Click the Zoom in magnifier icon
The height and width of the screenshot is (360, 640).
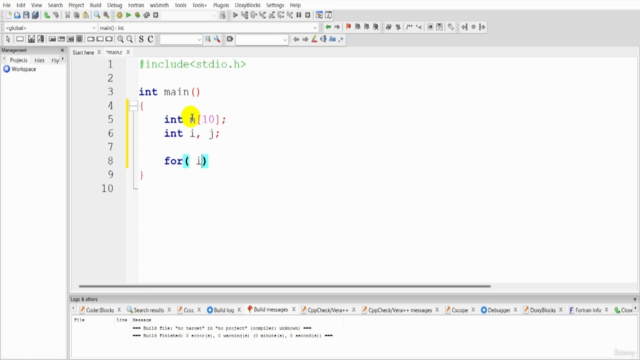(120, 39)
